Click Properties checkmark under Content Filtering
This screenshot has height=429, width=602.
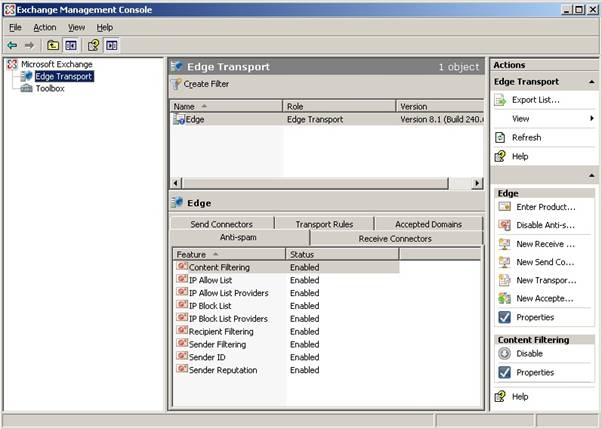tap(504, 372)
